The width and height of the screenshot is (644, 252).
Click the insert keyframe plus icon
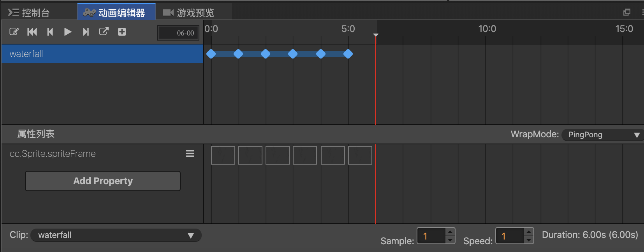122,32
